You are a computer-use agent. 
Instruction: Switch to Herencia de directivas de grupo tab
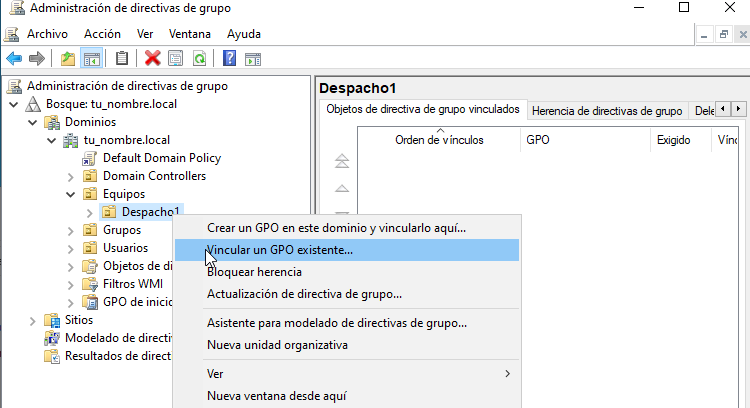[x=607, y=111]
